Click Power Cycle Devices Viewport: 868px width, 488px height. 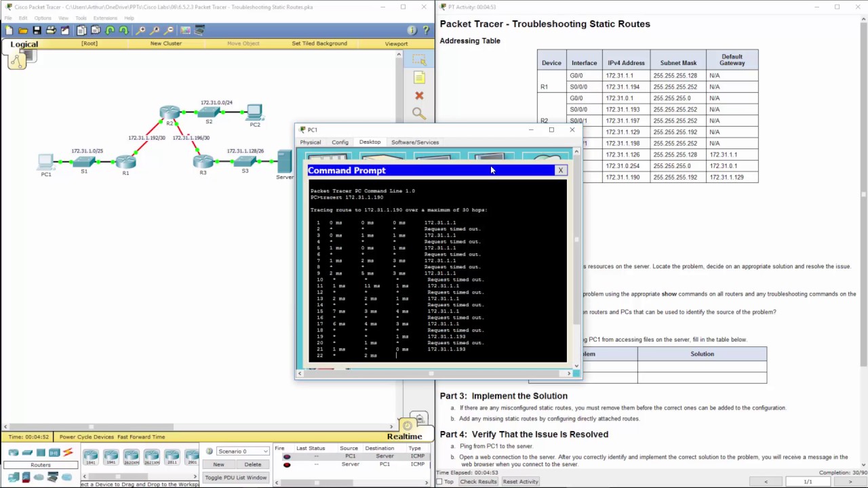[86, 437]
